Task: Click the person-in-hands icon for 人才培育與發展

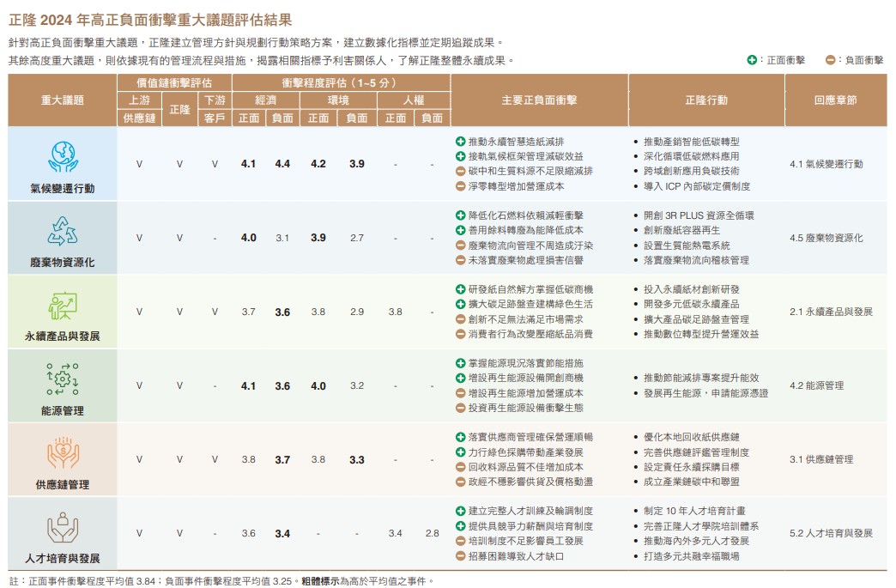Action: (x=63, y=526)
